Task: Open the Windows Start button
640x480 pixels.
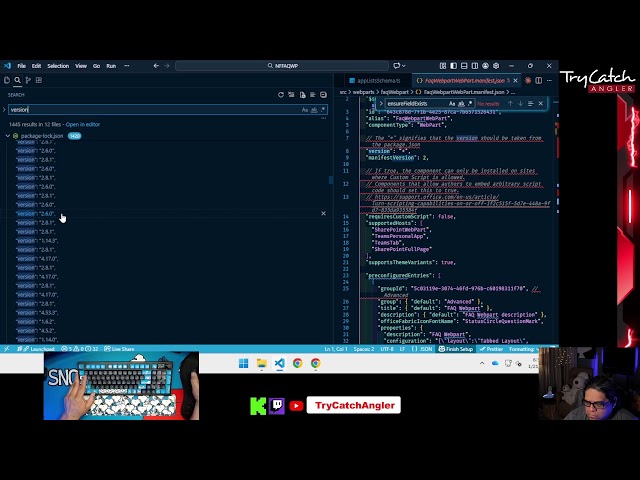Action: point(244,363)
